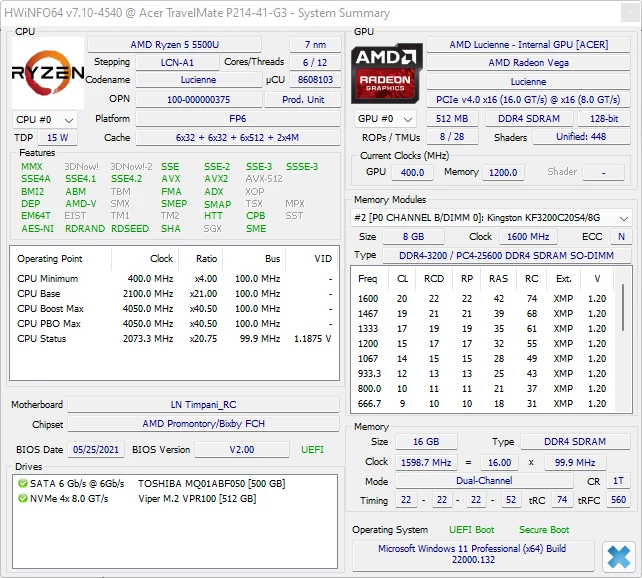This screenshot has width=642, height=578.
Task: Select the CPU Base operating point row
Action: click(x=174, y=294)
